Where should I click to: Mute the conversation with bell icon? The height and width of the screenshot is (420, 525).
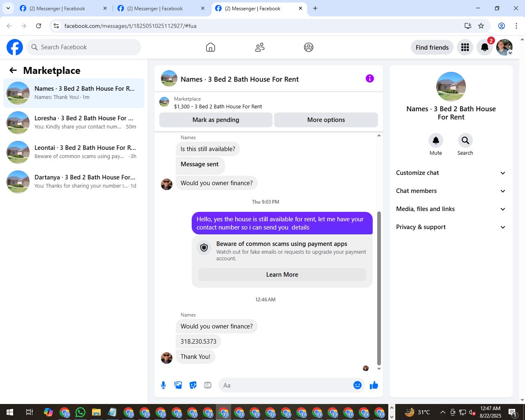tap(436, 140)
